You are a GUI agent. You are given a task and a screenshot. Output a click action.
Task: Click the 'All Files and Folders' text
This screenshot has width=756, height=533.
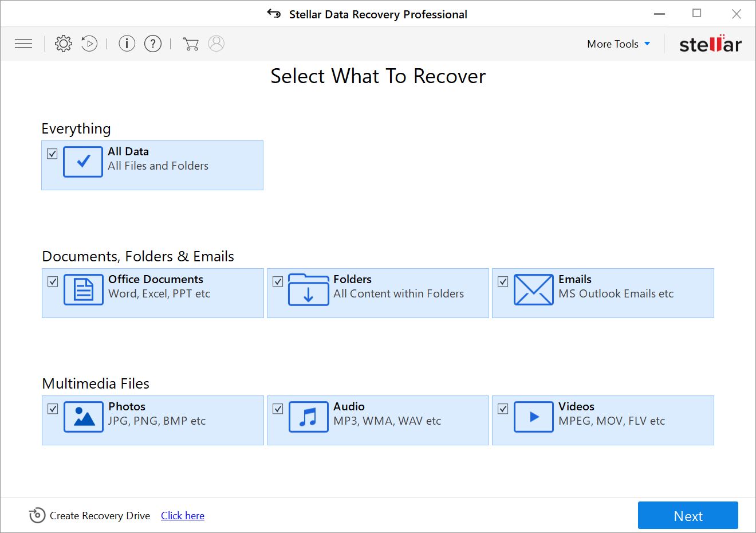tap(158, 166)
